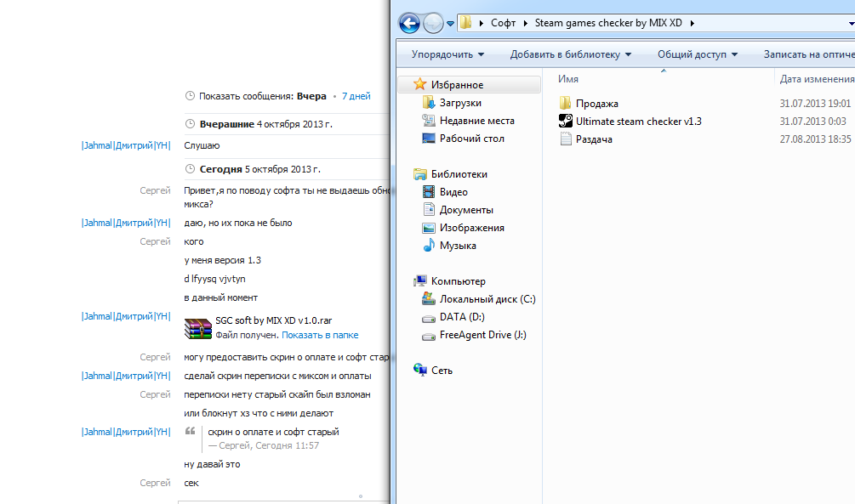
Task: Open Локальный диск (C:) drive icon
Action: (429, 298)
